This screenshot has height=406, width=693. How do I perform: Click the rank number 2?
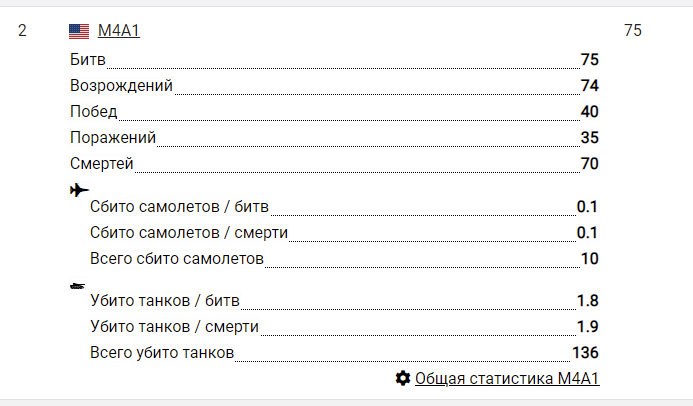coord(22,31)
